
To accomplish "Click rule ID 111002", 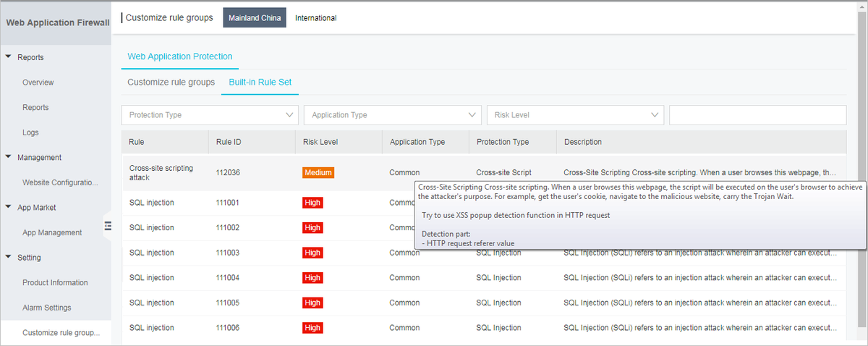I will tap(228, 227).
